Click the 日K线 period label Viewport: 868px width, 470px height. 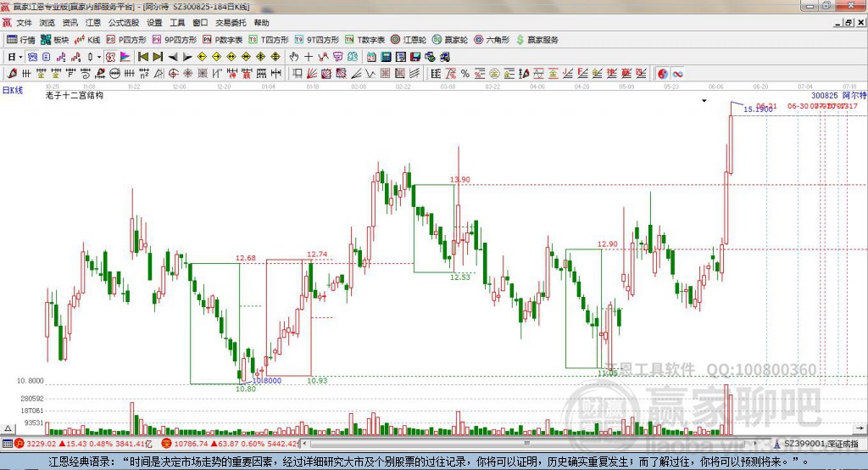(12, 90)
